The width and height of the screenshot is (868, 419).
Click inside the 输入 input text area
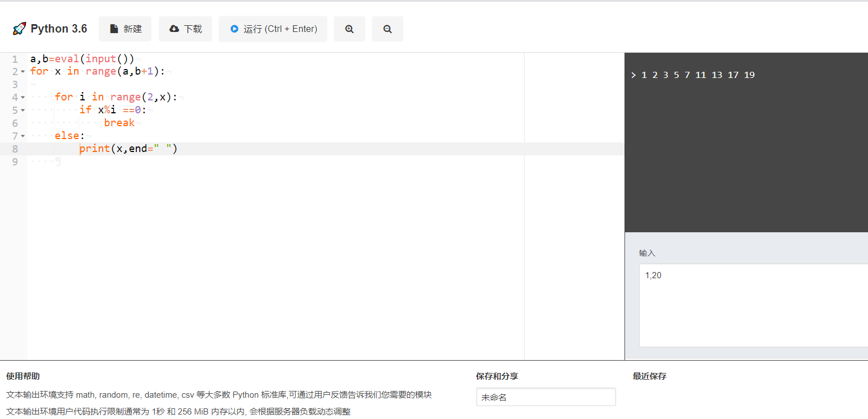[x=754, y=305]
